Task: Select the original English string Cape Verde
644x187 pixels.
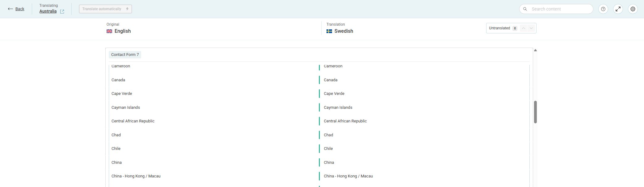Action: point(122,94)
